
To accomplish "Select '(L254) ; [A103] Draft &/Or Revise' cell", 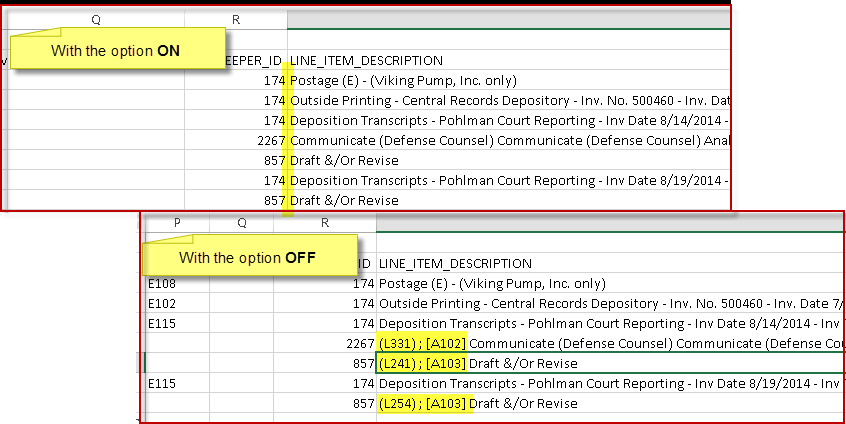I will 610,403.
